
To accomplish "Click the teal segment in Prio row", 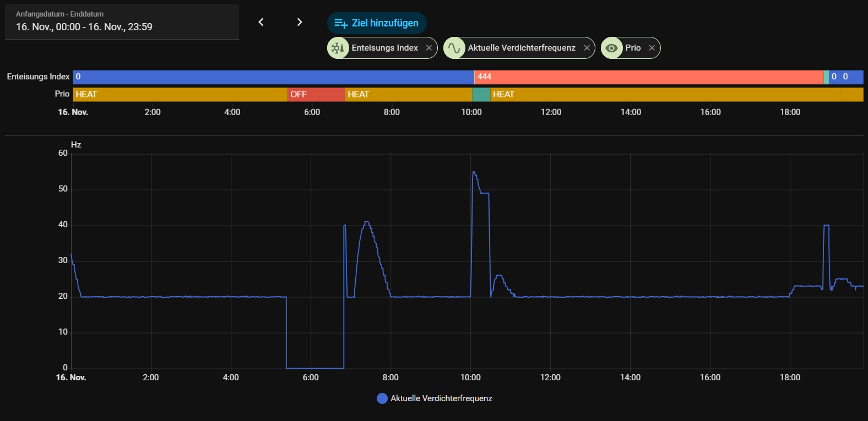I will 481,95.
